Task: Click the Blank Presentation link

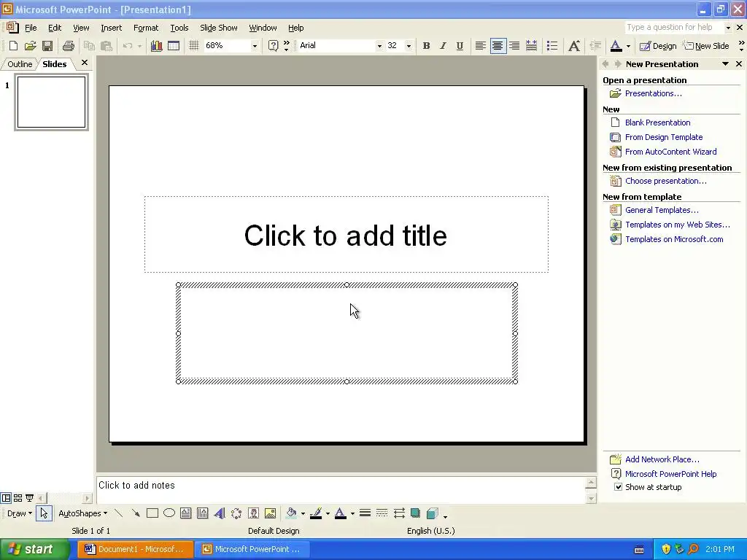Action: point(657,122)
